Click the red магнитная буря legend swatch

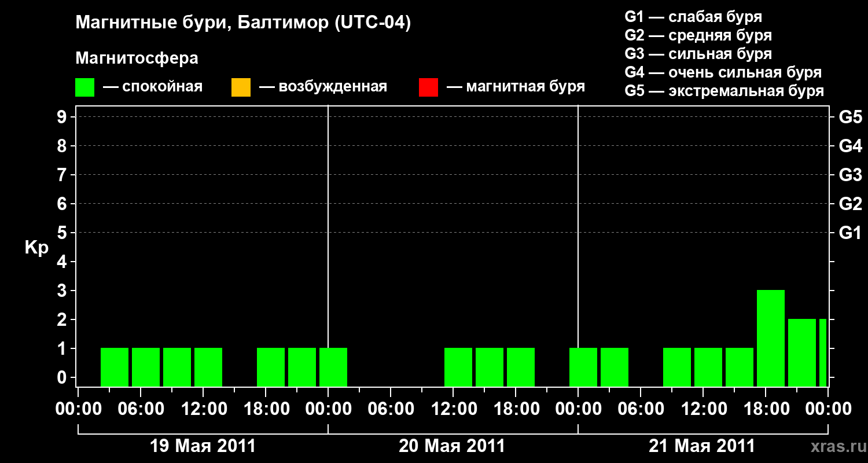point(428,87)
